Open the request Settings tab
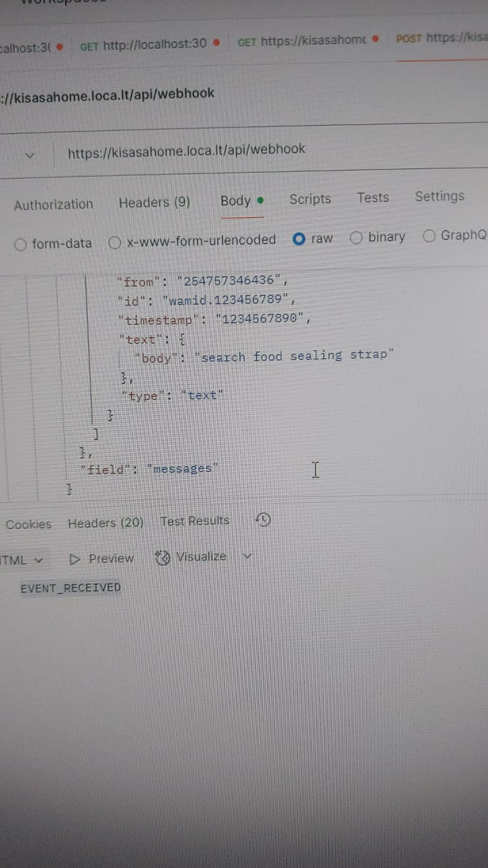488x868 pixels. coord(440,197)
